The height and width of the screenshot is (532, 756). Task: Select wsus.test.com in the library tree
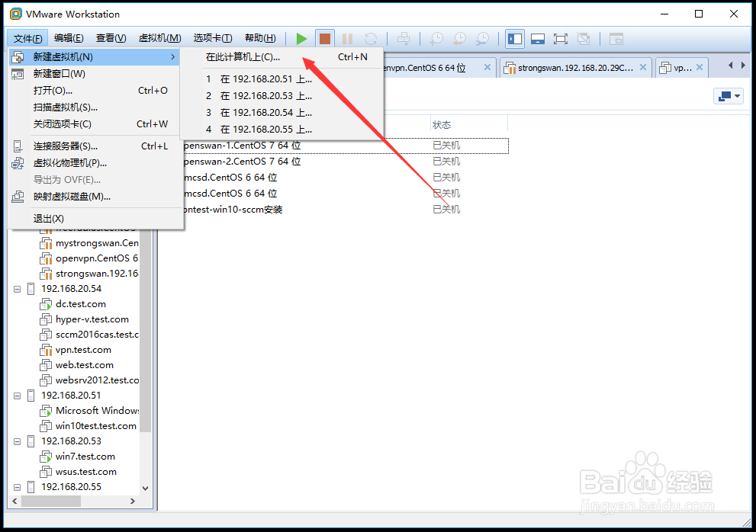click(85, 472)
